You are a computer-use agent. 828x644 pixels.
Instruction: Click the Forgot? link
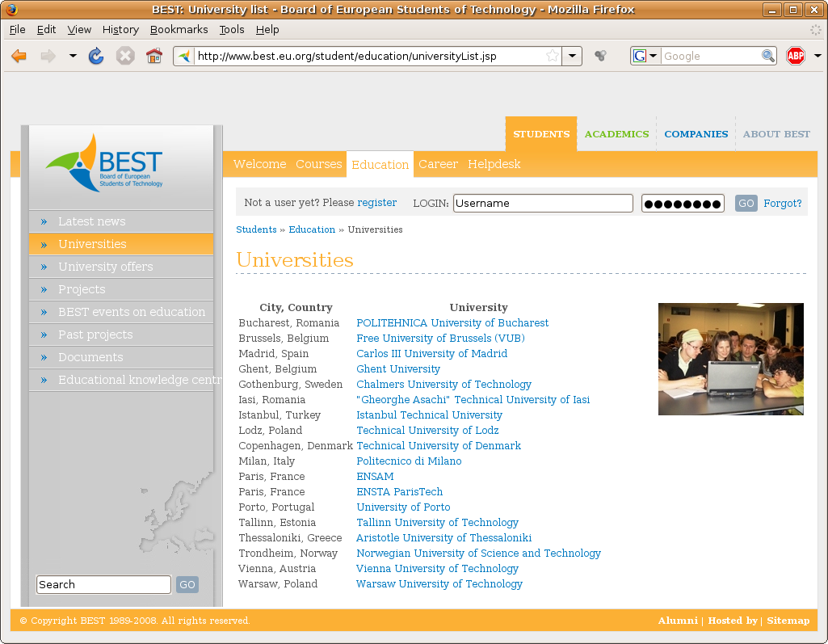783,204
